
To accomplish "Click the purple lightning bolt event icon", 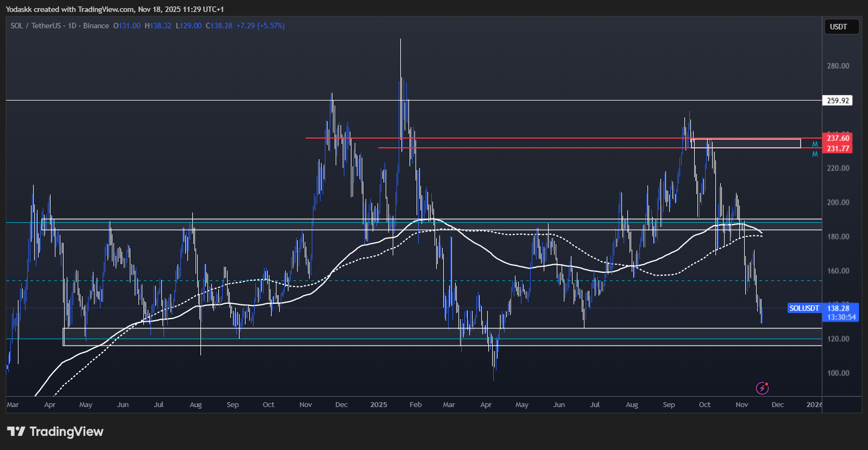I will tap(762, 388).
